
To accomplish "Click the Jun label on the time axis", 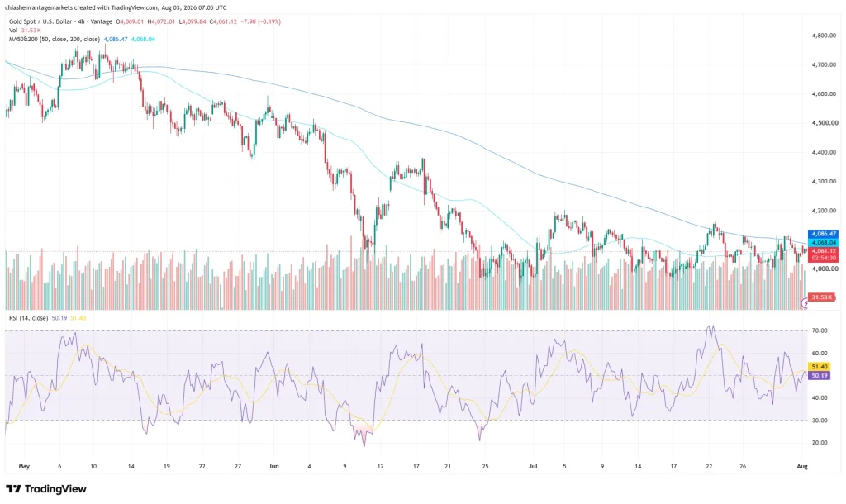I will tap(273, 466).
